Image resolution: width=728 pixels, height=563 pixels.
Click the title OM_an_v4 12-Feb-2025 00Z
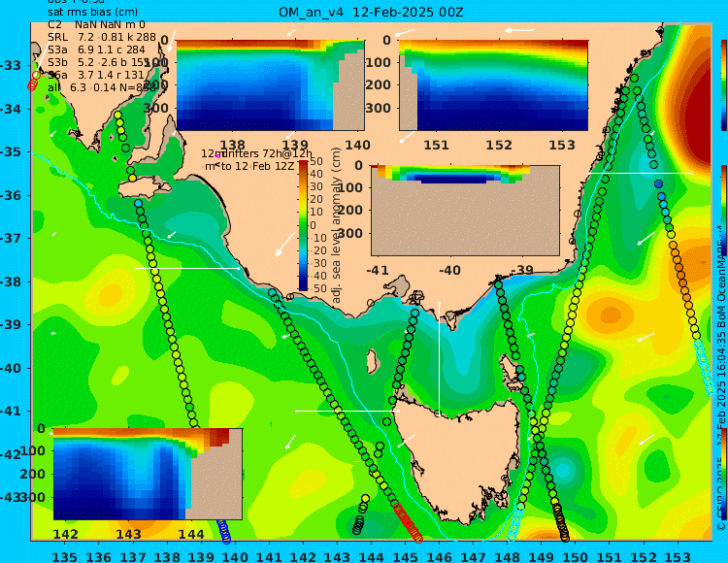(x=371, y=12)
